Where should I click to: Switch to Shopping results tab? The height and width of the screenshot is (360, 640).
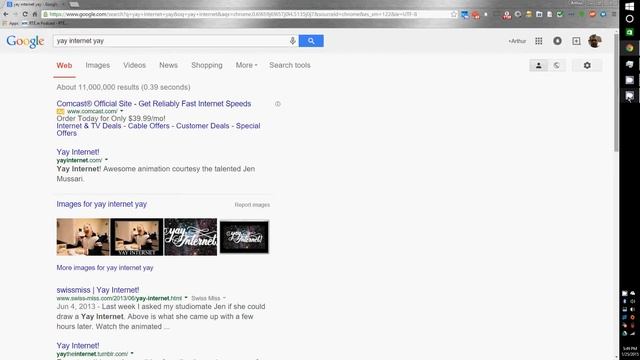point(207,65)
